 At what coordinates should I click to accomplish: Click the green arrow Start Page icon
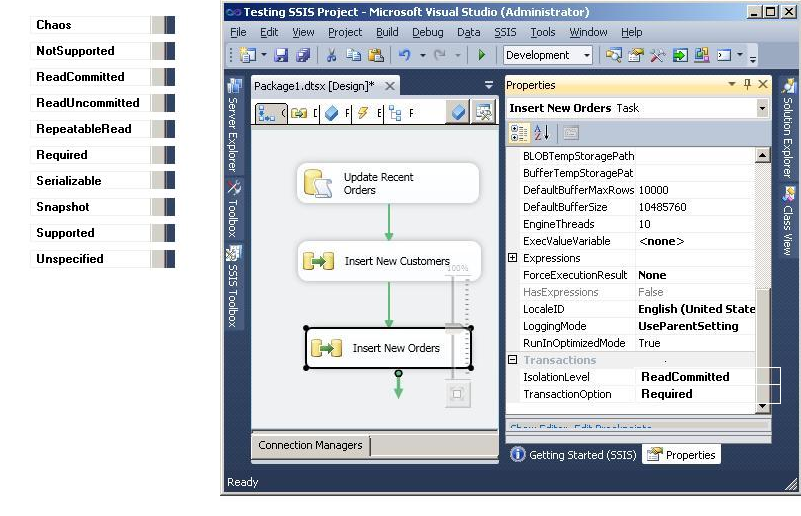click(x=680, y=55)
